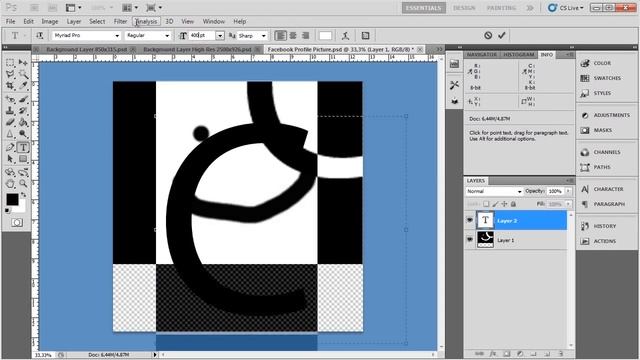Viewport: 640px width, 360px height.
Task: Open the text color swatch in options bar
Action: click(325, 36)
